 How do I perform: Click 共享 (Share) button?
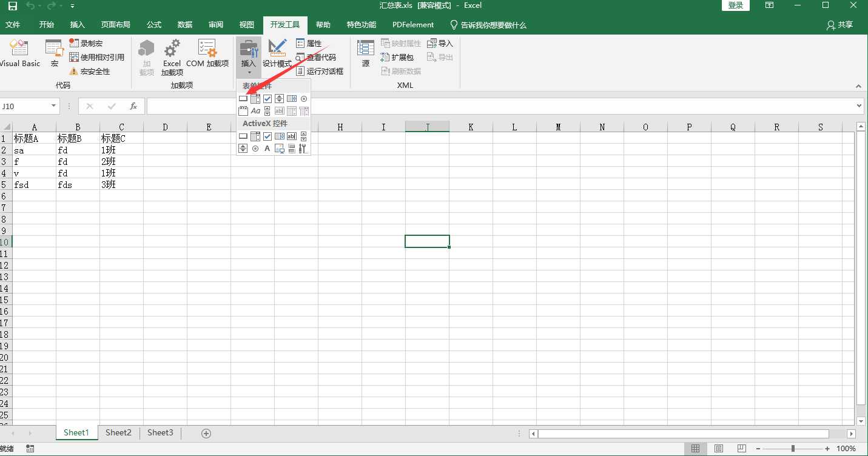pos(840,25)
